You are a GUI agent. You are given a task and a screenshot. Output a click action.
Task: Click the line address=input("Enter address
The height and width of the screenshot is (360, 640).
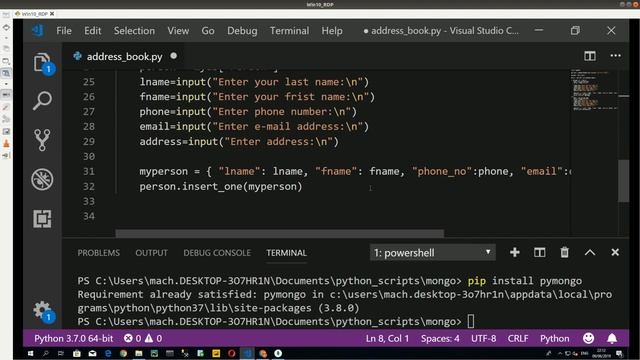[239, 142]
